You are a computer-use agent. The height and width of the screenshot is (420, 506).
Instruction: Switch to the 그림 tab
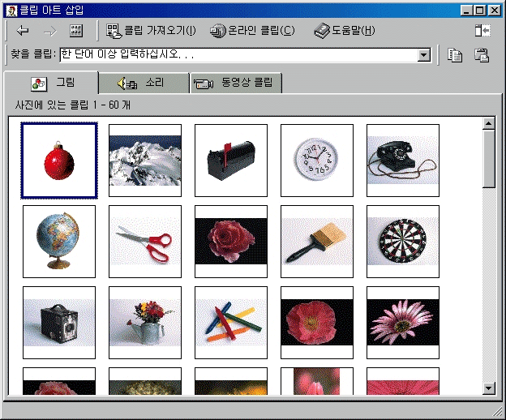coord(51,83)
